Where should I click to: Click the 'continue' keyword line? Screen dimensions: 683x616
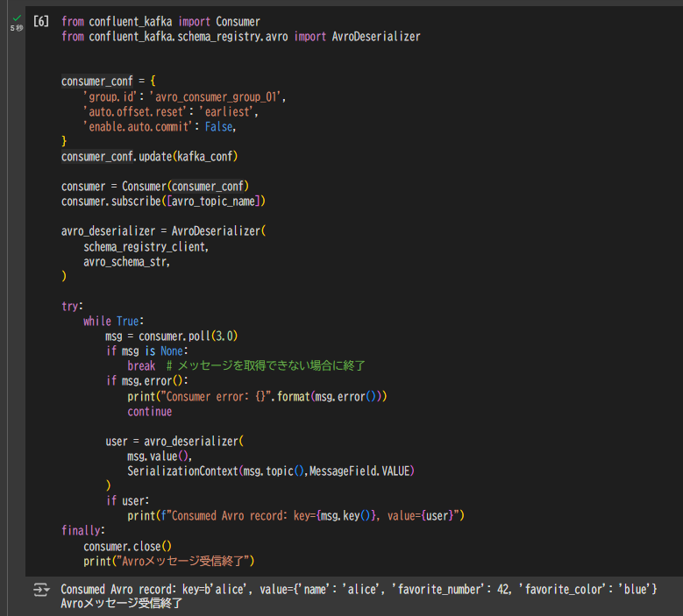pyautogui.click(x=149, y=411)
